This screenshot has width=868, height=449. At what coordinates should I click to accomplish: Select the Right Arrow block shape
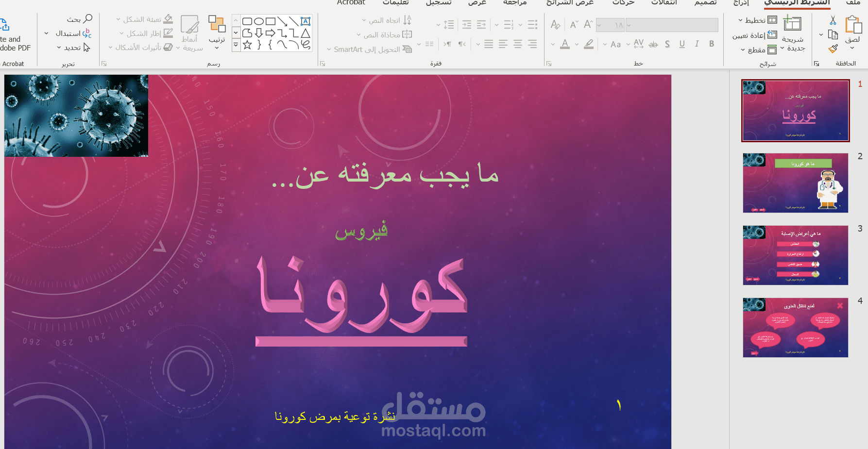[271, 33]
